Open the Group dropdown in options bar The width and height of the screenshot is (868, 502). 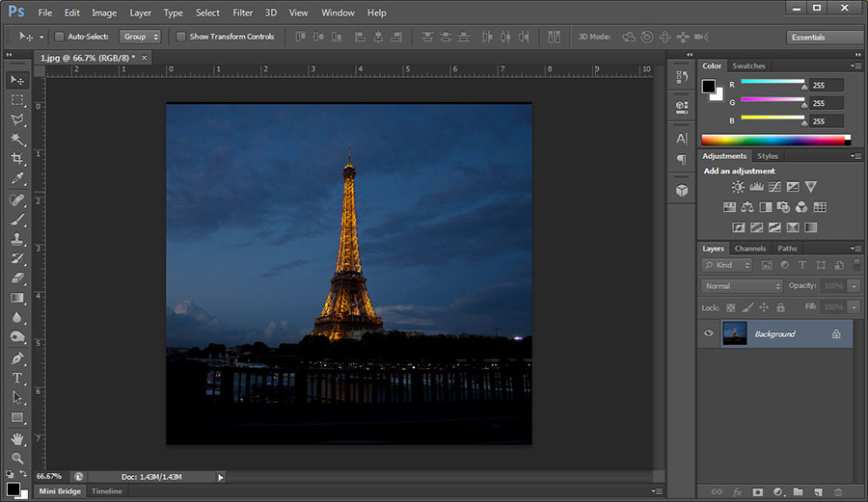pos(140,37)
